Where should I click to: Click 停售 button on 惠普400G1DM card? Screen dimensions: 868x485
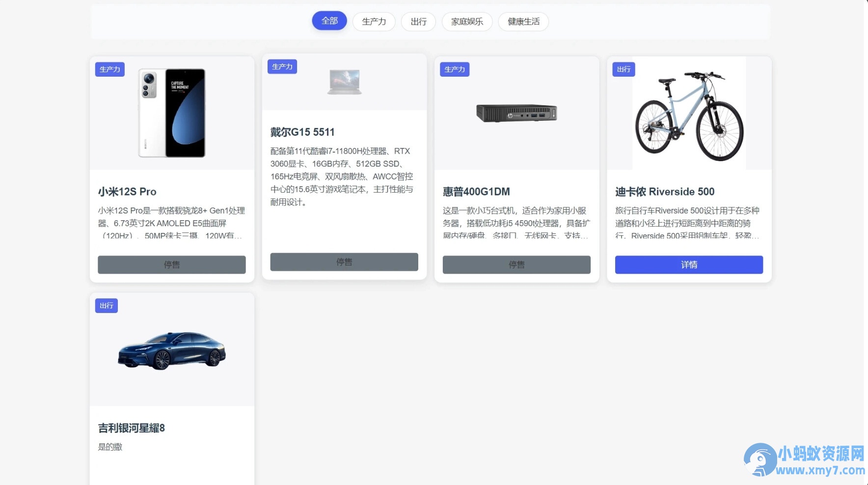pyautogui.click(x=516, y=264)
